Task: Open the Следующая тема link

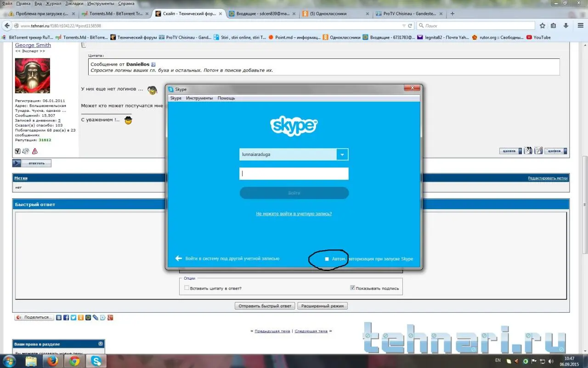Action: click(311, 331)
